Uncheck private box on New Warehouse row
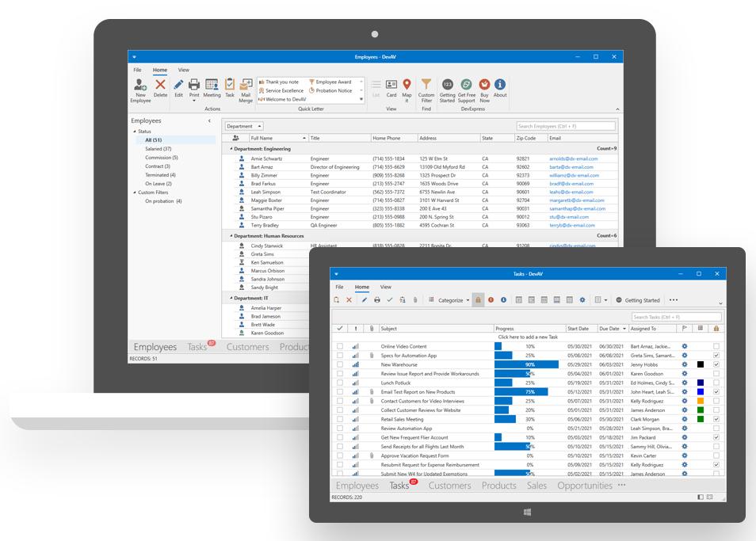Image resolution: width=756 pixels, height=541 pixels. click(x=716, y=364)
